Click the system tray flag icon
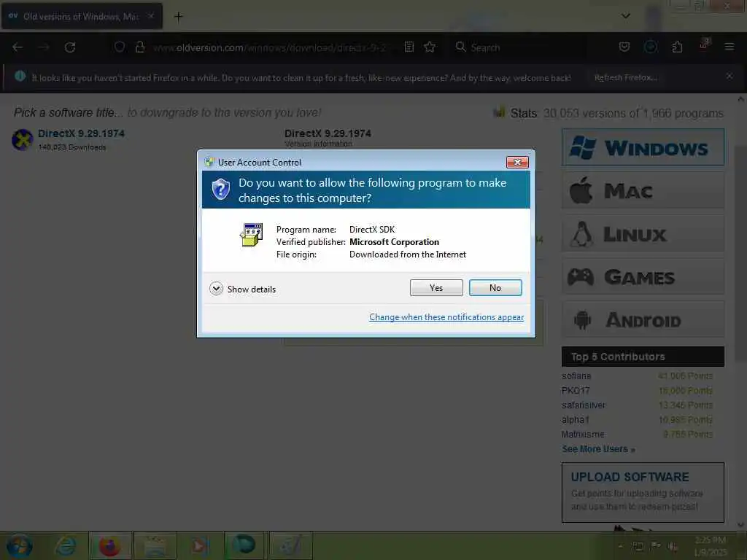The height and width of the screenshot is (560, 747). 656,545
